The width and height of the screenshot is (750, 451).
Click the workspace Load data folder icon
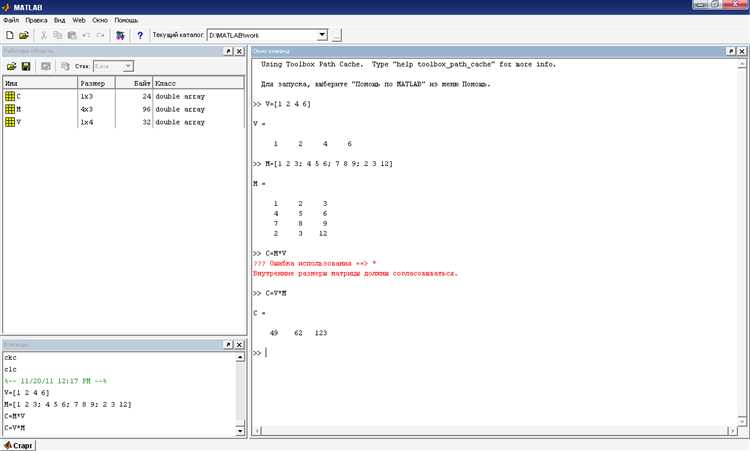pos(11,66)
